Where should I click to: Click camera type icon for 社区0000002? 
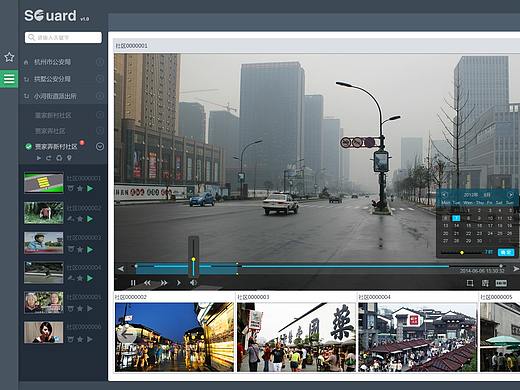[70, 219]
